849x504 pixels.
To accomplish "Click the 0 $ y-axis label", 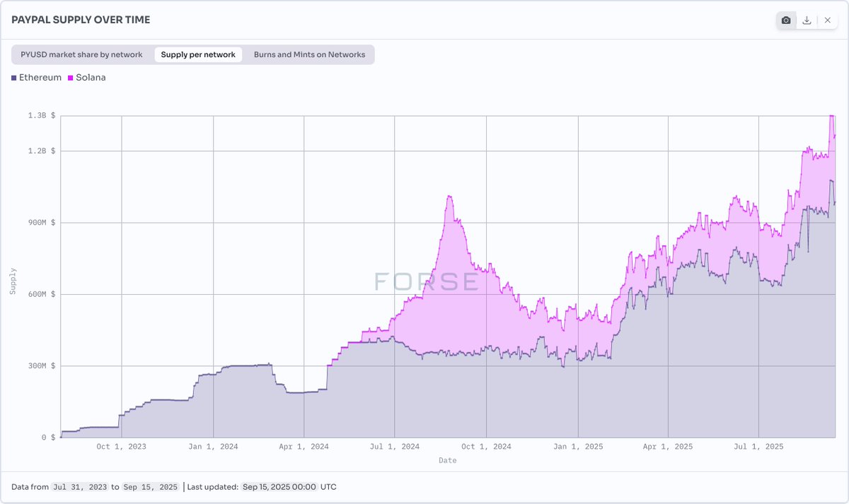I will [x=49, y=438].
